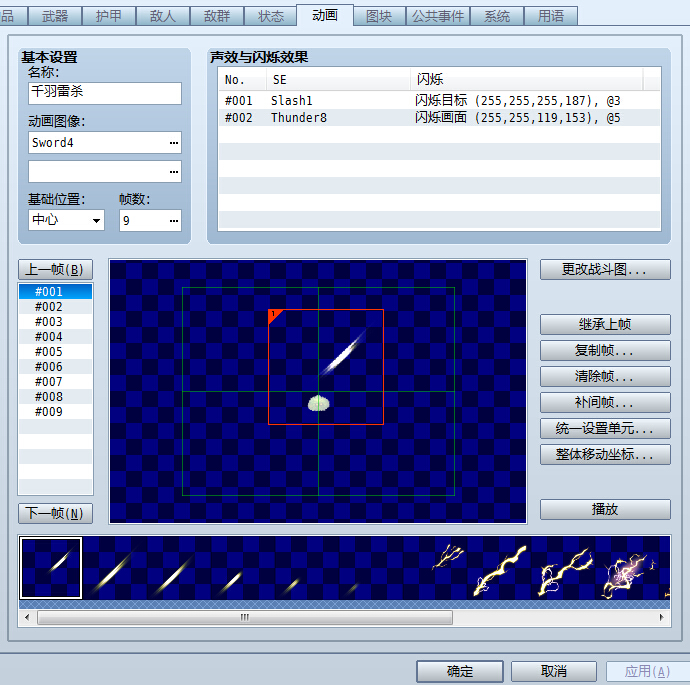Click 更改战斗图 button
Screen dimensions: 690x685
pos(605,269)
